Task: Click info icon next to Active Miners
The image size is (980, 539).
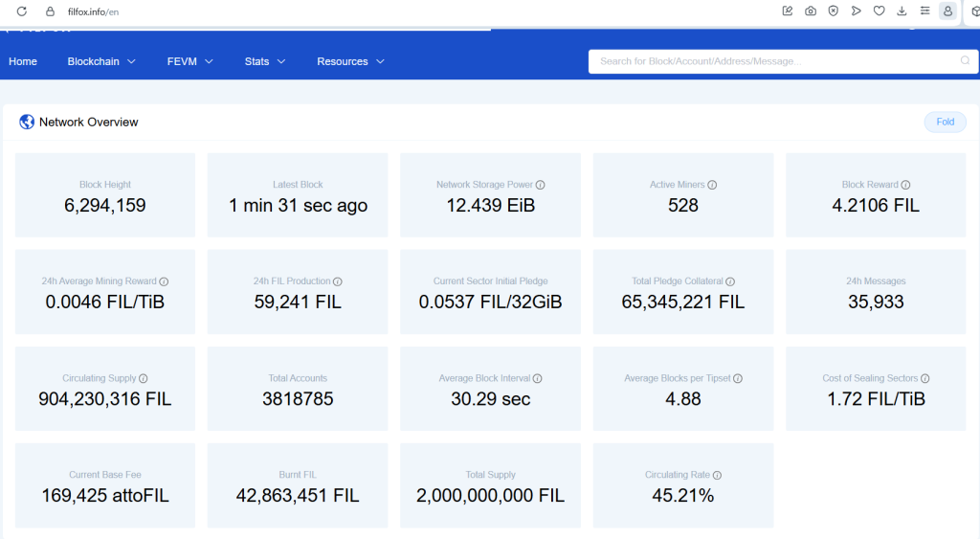Action: [712, 185]
